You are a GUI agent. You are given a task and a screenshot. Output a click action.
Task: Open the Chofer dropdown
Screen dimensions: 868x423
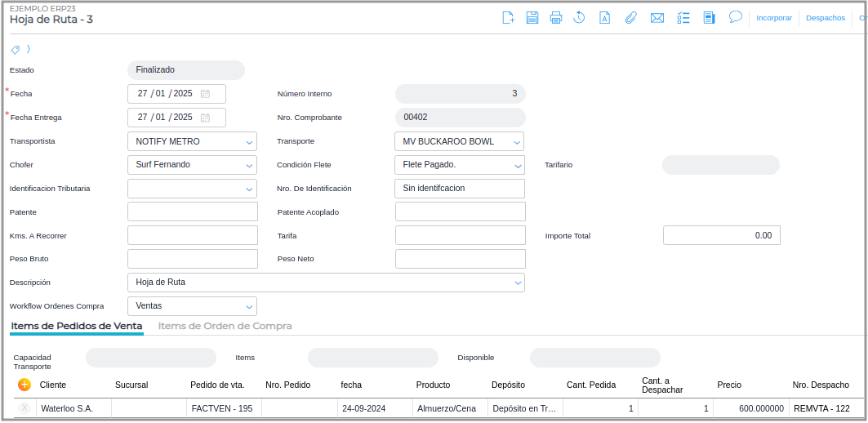249,165
